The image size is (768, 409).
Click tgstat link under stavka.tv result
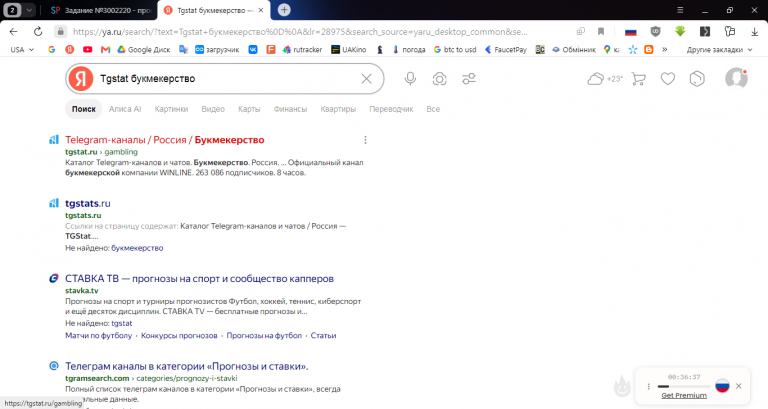(121, 323)
